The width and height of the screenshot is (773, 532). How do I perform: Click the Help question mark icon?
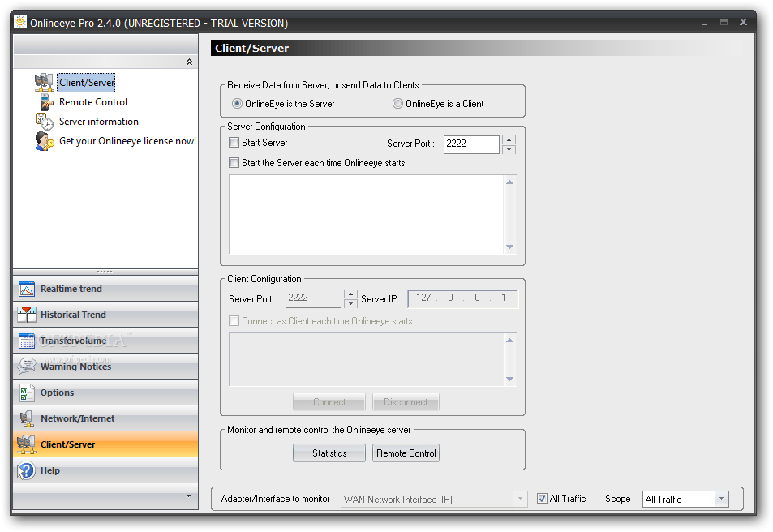[x=27, y=470]
